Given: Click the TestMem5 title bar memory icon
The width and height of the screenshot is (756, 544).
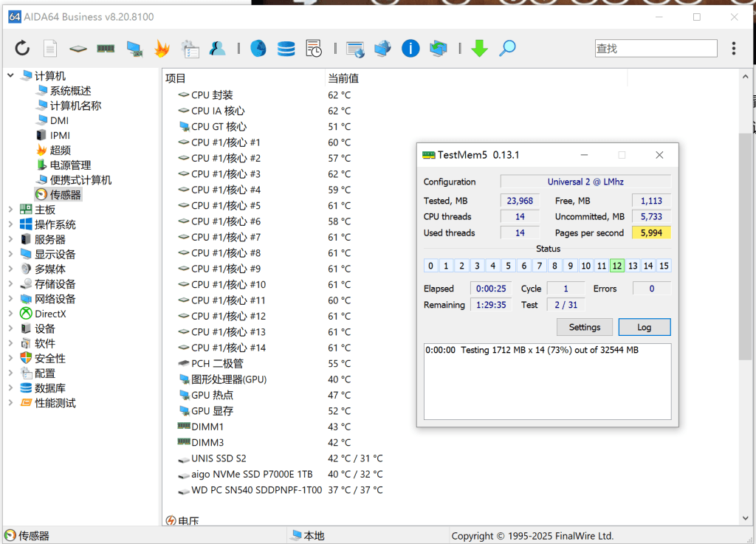Looking at the screenshot, I should pos(428,155).
